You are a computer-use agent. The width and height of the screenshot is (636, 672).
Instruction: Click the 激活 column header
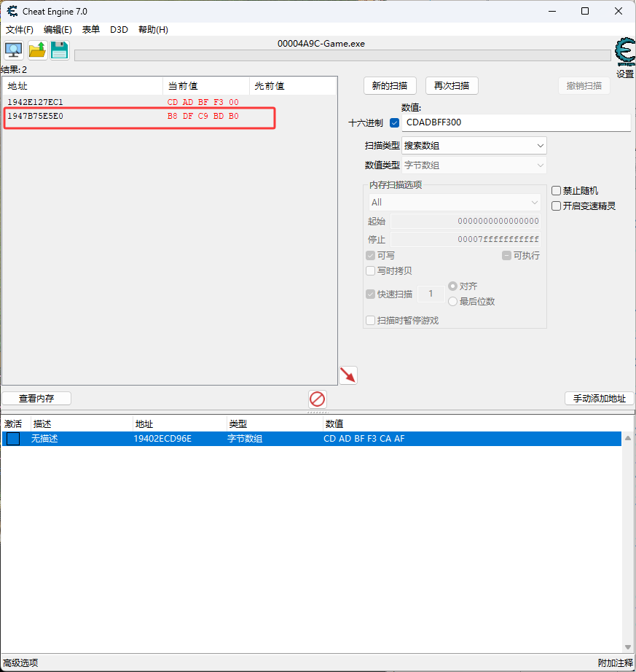[15, 424]
